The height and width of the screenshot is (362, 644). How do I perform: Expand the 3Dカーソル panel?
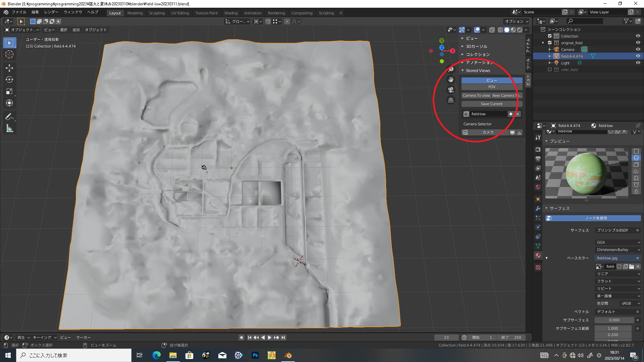[476, 46]
